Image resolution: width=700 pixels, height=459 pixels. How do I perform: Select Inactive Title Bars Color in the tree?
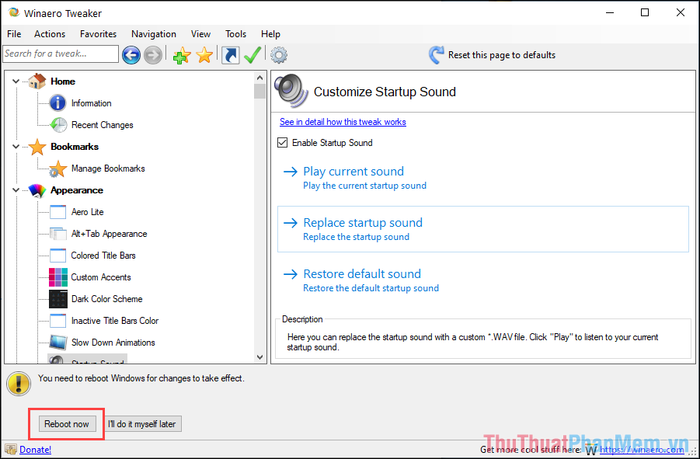click(115, 321)
